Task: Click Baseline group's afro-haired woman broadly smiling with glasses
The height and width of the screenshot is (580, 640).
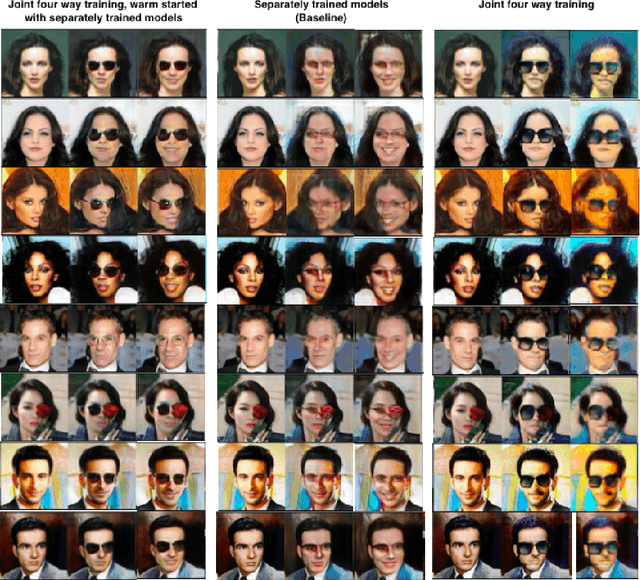Action: click(388, 271)
